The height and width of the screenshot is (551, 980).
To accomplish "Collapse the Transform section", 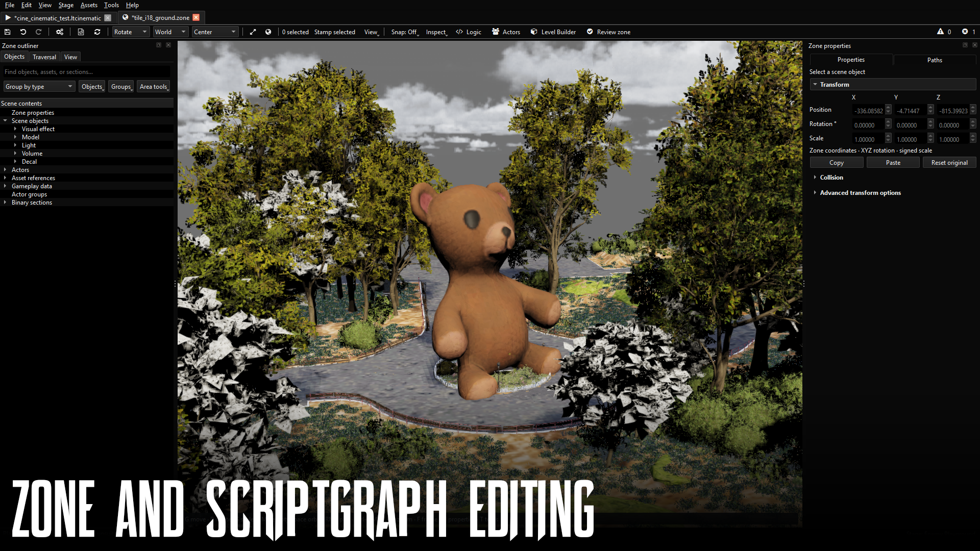I will click(x=815, y=84).
